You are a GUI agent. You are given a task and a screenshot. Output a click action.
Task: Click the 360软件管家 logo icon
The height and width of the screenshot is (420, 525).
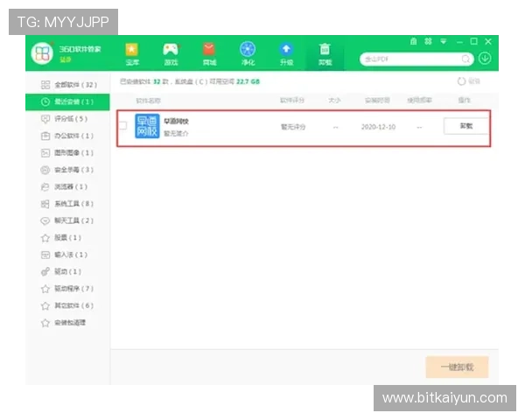[x=42, y=53]
